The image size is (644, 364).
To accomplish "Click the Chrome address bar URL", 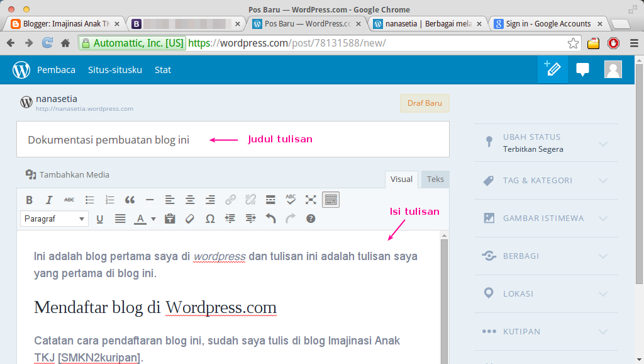I will 287,43.
